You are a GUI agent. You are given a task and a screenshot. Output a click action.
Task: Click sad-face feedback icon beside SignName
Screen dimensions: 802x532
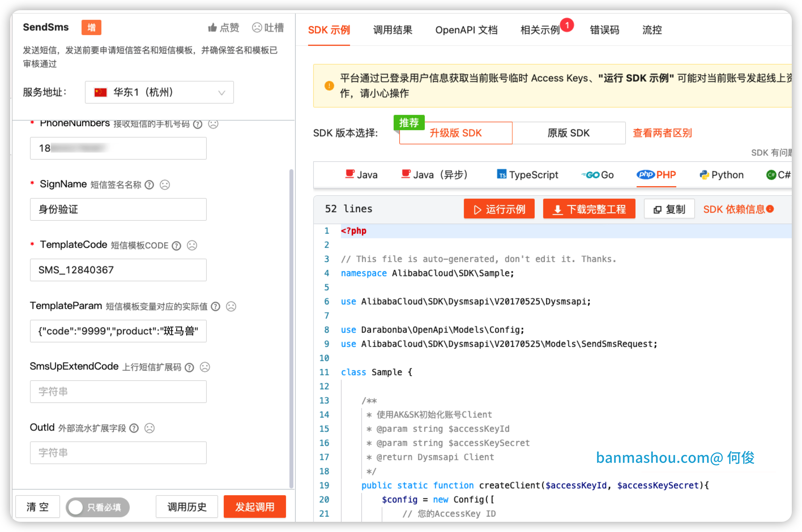click(x=165, y=185)
